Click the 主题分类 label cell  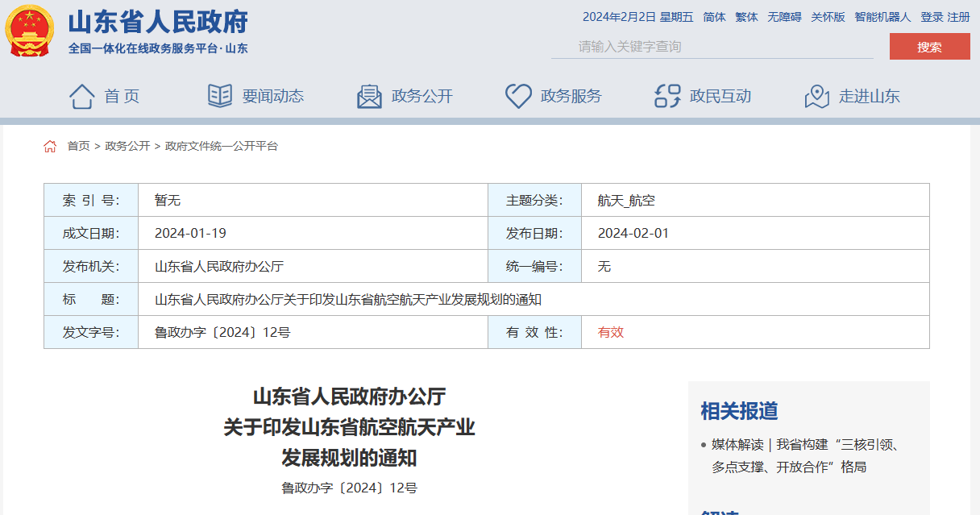click(534, 200)
